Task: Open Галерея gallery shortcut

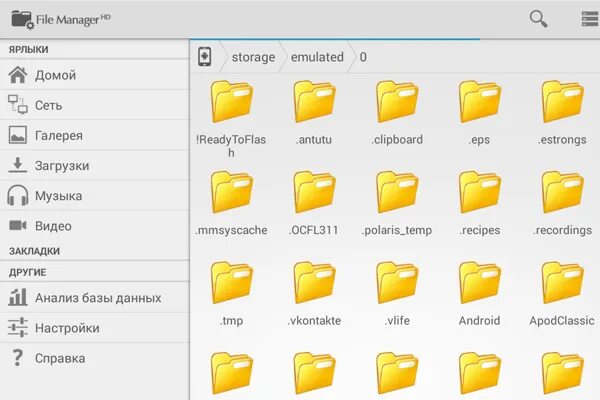Action: pos(95,135)
